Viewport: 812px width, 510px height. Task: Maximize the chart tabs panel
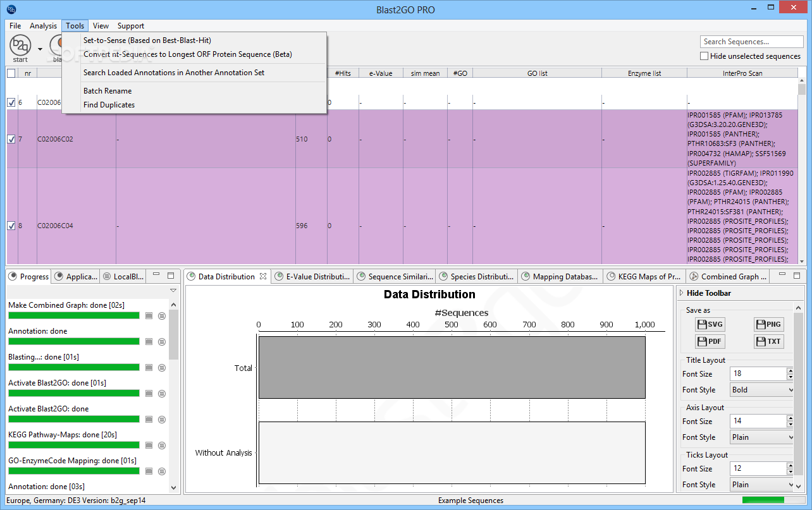796,276
